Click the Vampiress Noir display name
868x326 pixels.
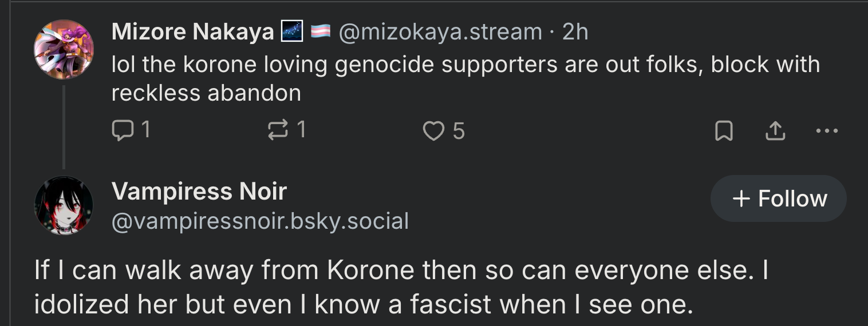click(199, 191)
